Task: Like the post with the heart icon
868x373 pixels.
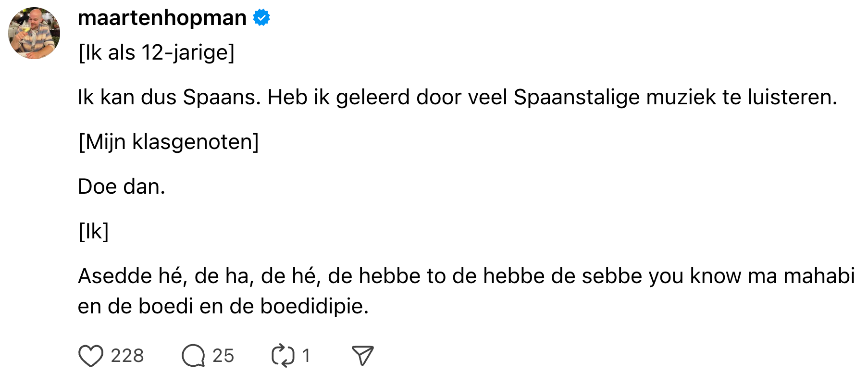Action: pyautogui.click(x=90, y=356)
